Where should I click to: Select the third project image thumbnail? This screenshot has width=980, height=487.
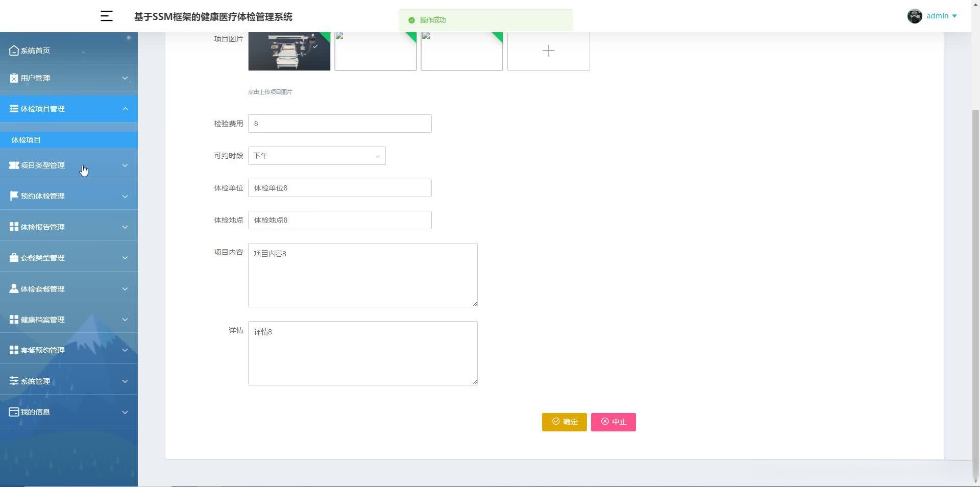[461, 51]
